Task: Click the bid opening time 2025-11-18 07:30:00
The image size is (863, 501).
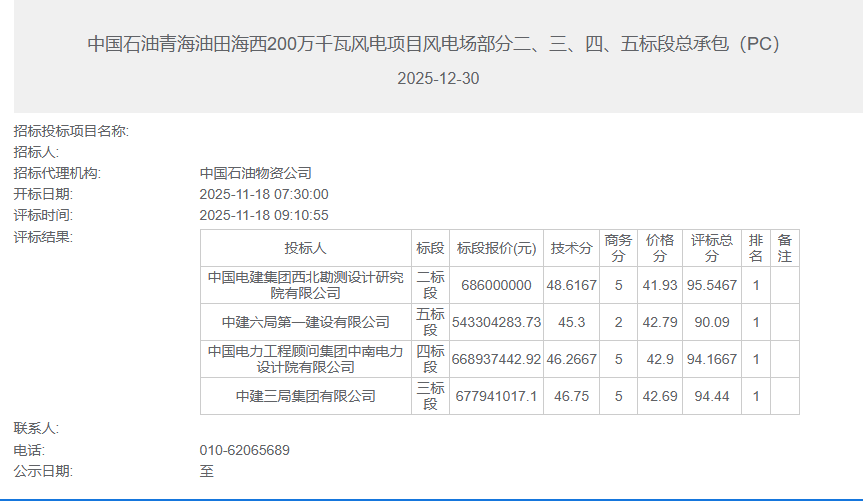Action: 264,194
